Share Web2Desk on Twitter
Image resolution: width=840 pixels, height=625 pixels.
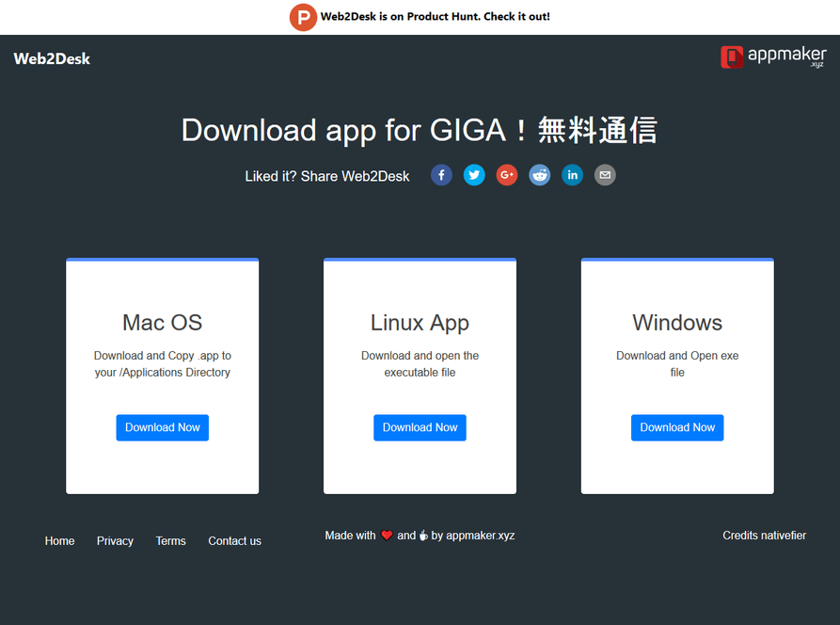click(x=474, y=175)
